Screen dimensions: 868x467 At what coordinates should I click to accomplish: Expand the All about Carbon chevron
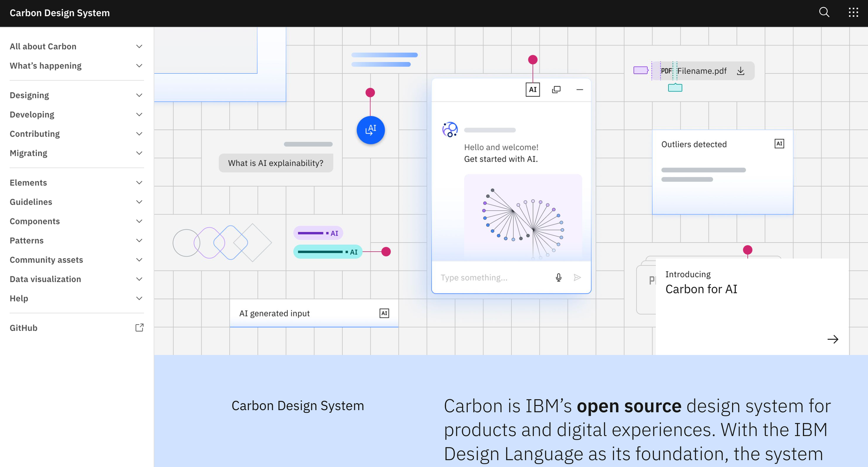(139, 46)
